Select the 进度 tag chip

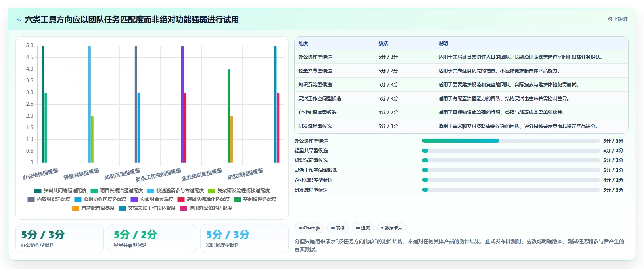coord(363,228)
